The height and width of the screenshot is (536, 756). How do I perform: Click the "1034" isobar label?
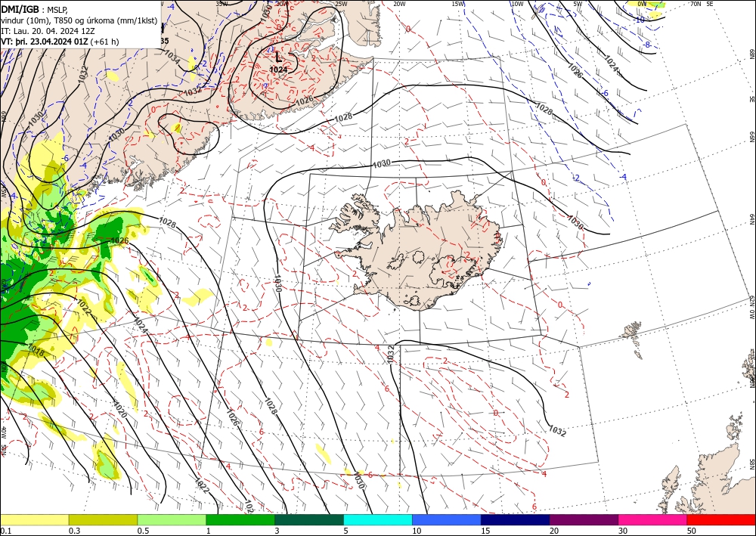tap(172, 57)
